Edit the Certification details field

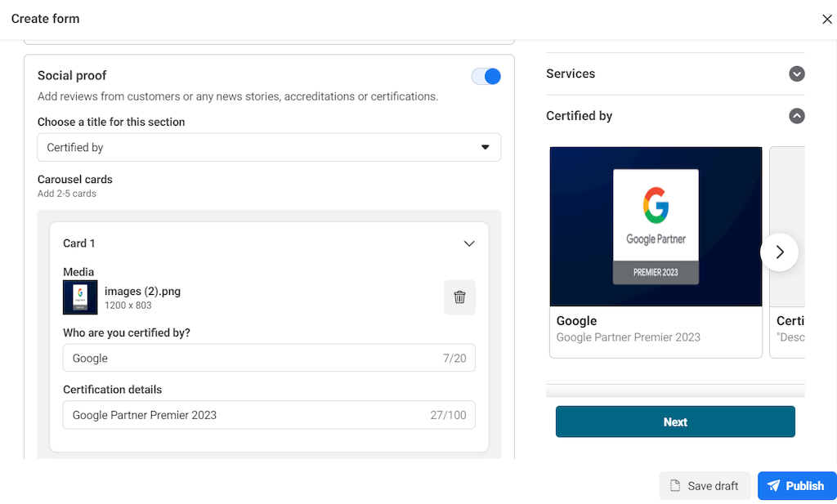coord(269,415)
